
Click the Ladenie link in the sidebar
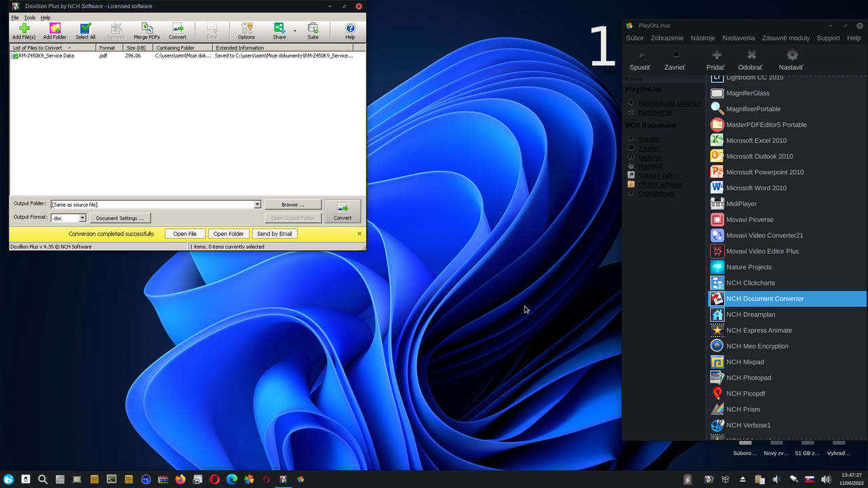(x=650, y=157)
